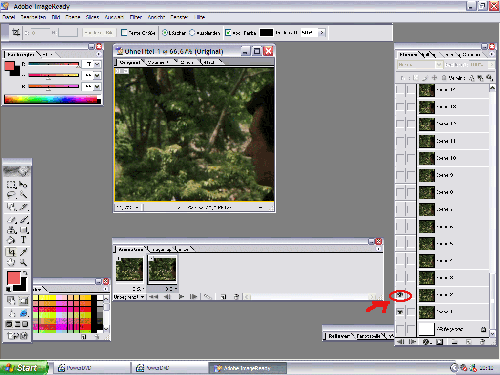Image resolution: width=500 pixels, height=375 pixels.
Task: Click the Windows Start button
Action: [x=24, y=368]
